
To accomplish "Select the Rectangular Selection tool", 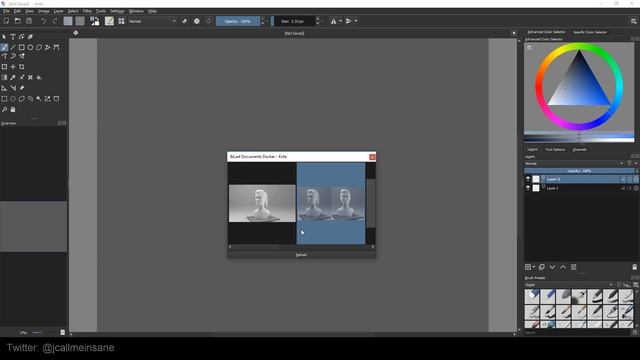I will pyautogui.click(x=4, y=99).
